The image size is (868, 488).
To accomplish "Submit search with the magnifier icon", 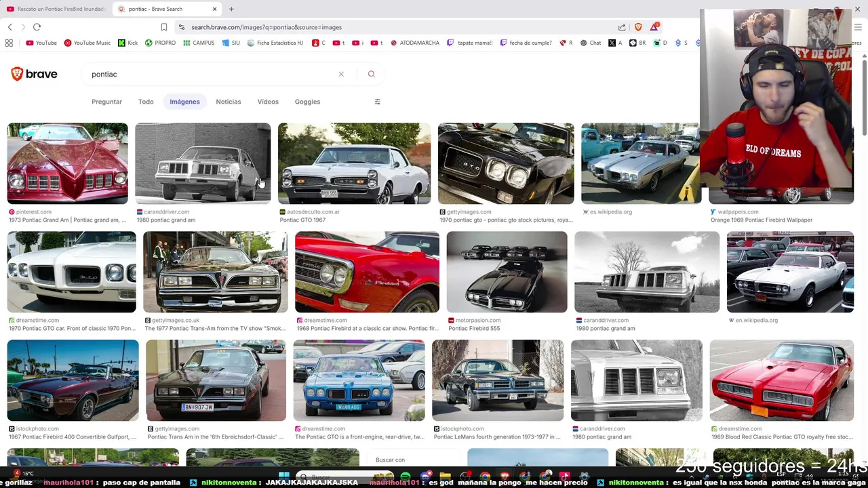I will (x=371, y=74).
